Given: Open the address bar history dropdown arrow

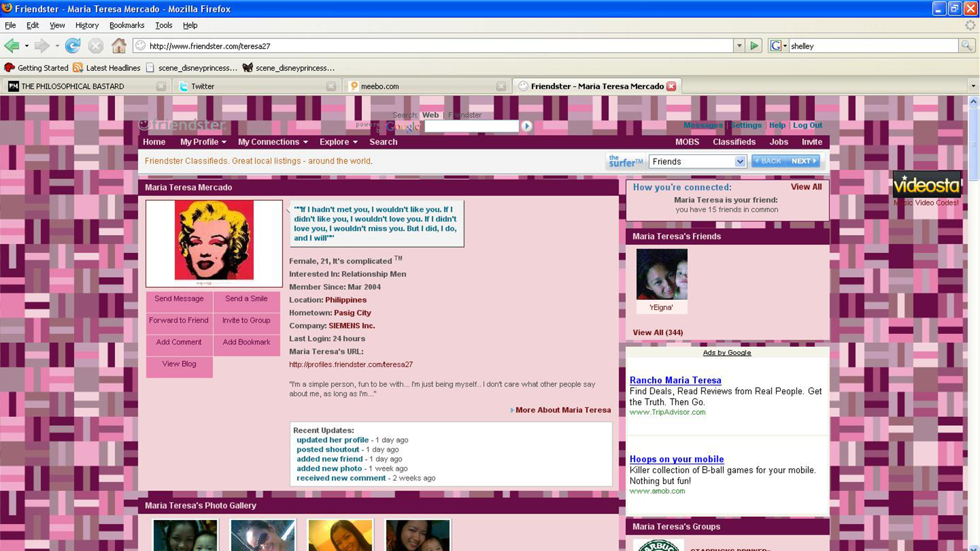Looking at the screenshot, I should [x=739, y=46].
